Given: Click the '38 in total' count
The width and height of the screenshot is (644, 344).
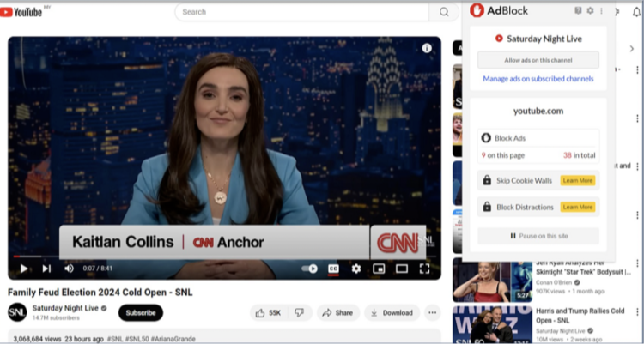Looking at the screenshot, I should tap(579, 155).
